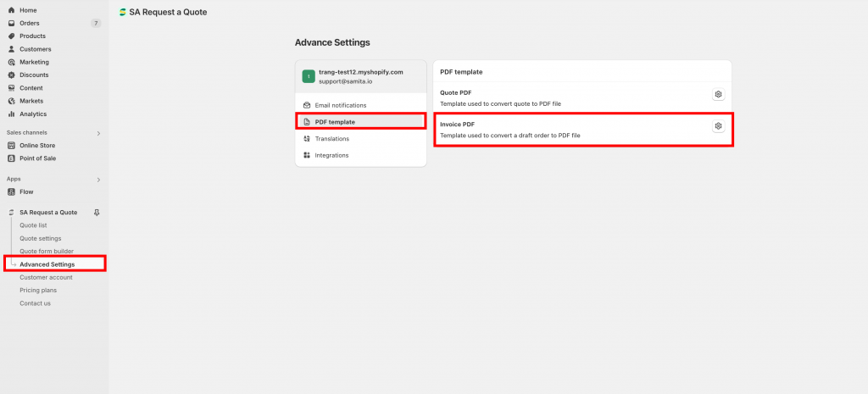Screen dimensions: 868x394
Task: Click the Translations icon
Action: pyautogui.click(x=307, y=139)
